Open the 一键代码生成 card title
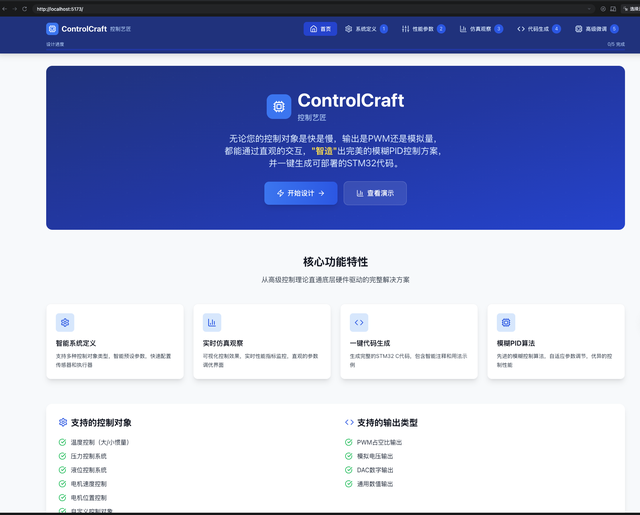This screenshot has height=515, width=640. click(x=370, y=343)
